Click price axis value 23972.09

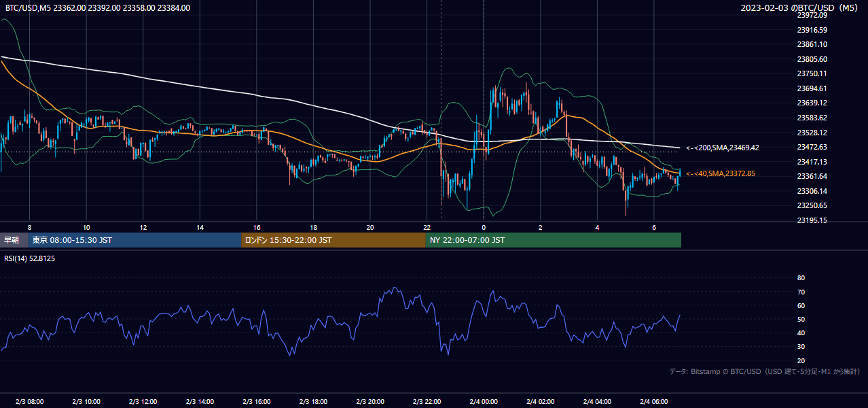[812, 15]
